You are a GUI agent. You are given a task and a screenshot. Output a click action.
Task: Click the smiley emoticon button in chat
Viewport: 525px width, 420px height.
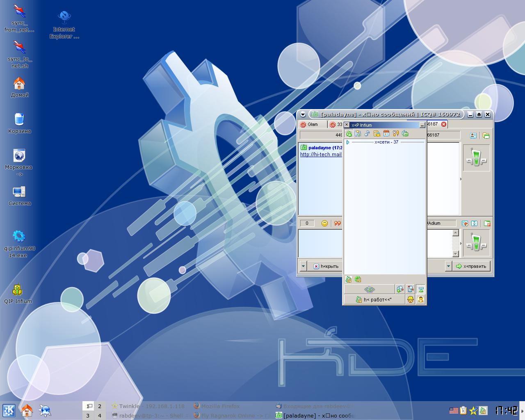click(x=324, y=223)
